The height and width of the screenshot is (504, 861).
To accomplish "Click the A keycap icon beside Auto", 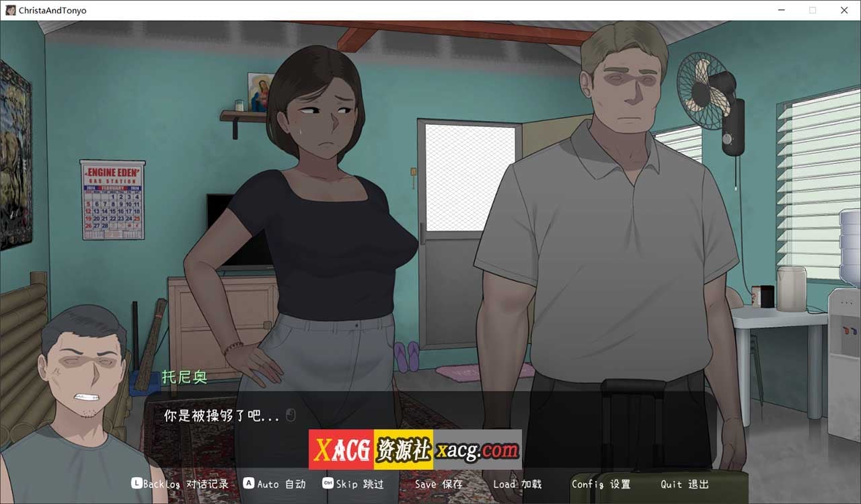I will [x=249, y=483].
